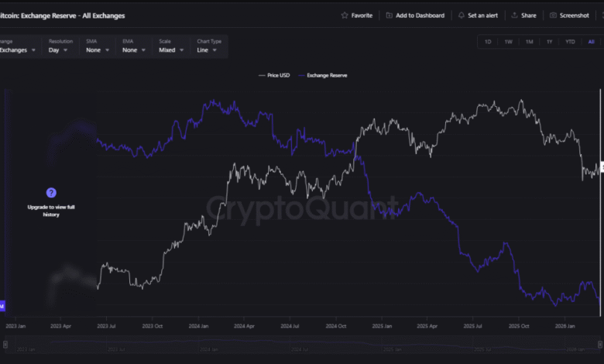Click Upgrade to view full history
Viewport: 604px width, 364px height.
(51, 211)
